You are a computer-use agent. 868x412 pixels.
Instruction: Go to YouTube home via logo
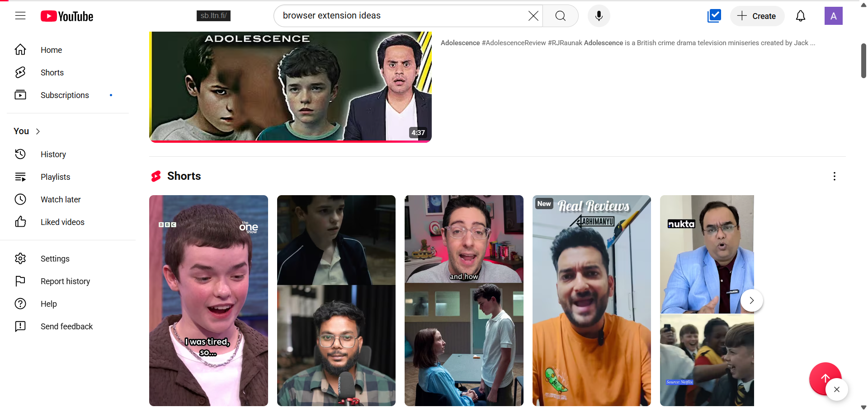click(67, 16)
